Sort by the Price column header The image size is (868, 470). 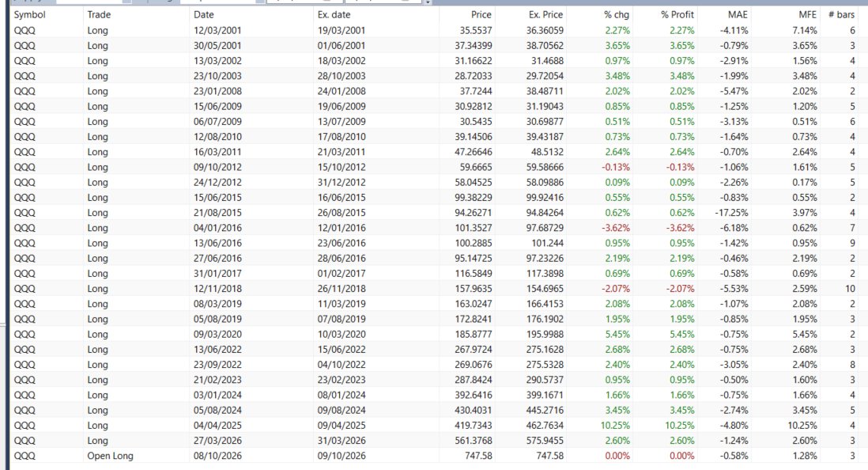pos(481,15)
